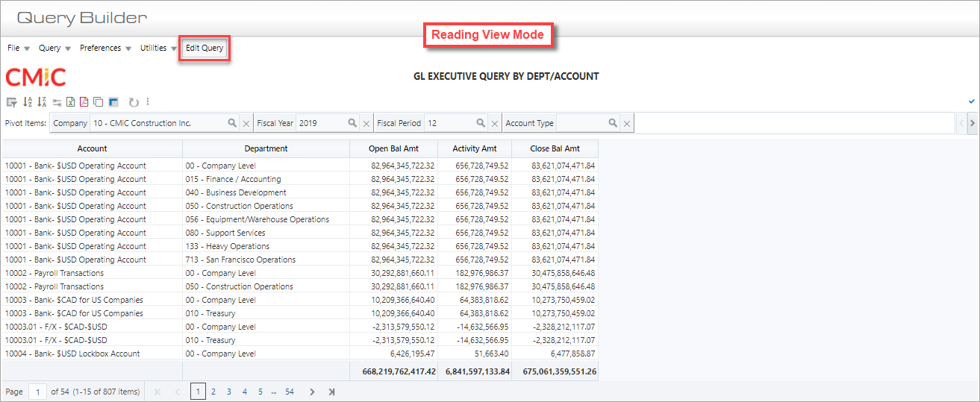
Task: Open search lookup for Account Type
Action: pyautogui.click(x=613, y=123)
